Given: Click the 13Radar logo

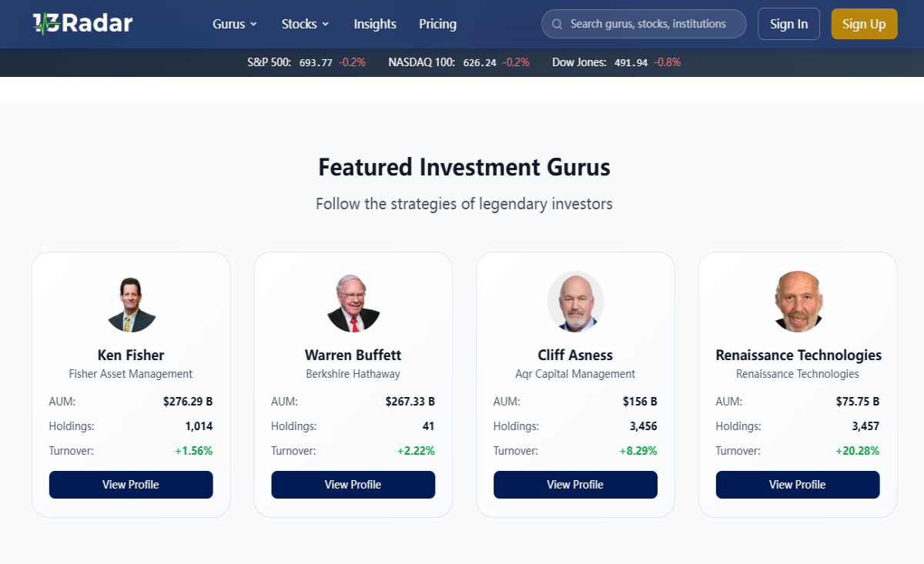Looking at the screenshot, I should tap(83, 23).
